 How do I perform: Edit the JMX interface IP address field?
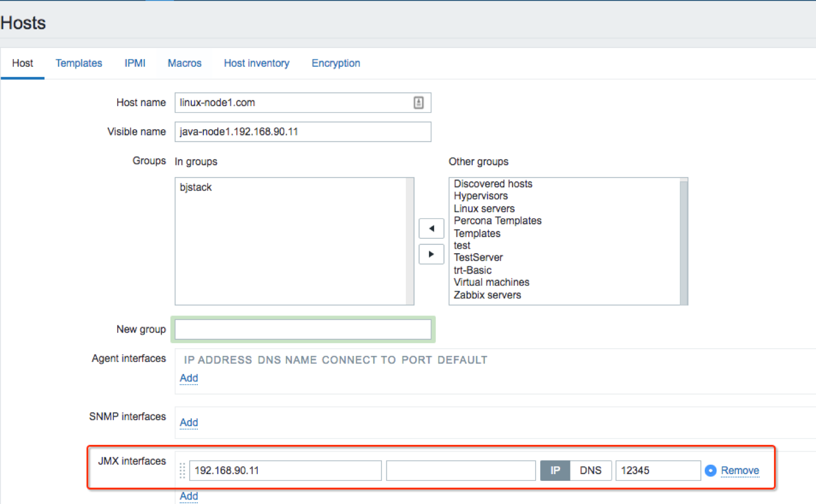pyautogui.click(x=285, y=470)
